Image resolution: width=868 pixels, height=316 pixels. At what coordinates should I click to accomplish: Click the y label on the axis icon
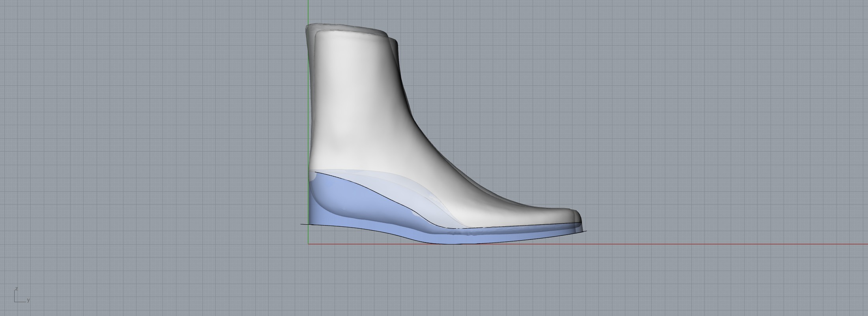tap(28, 300)
